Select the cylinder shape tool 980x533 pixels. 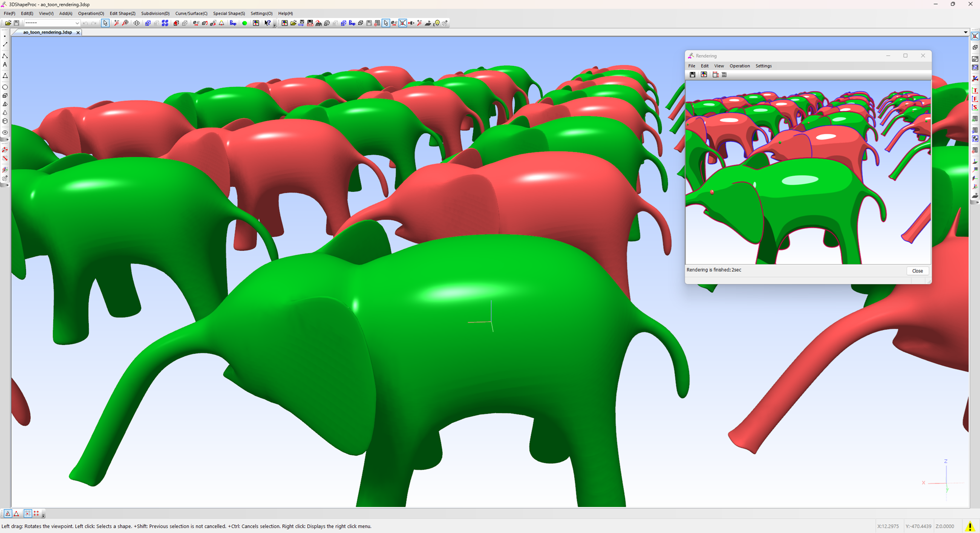point(5,121)
